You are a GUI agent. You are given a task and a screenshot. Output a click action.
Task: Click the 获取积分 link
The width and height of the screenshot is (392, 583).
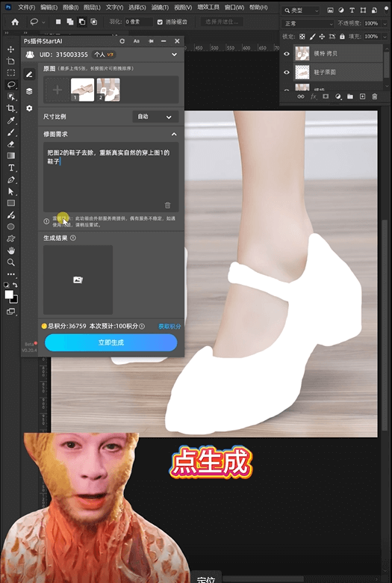click(x=169, y=327)
